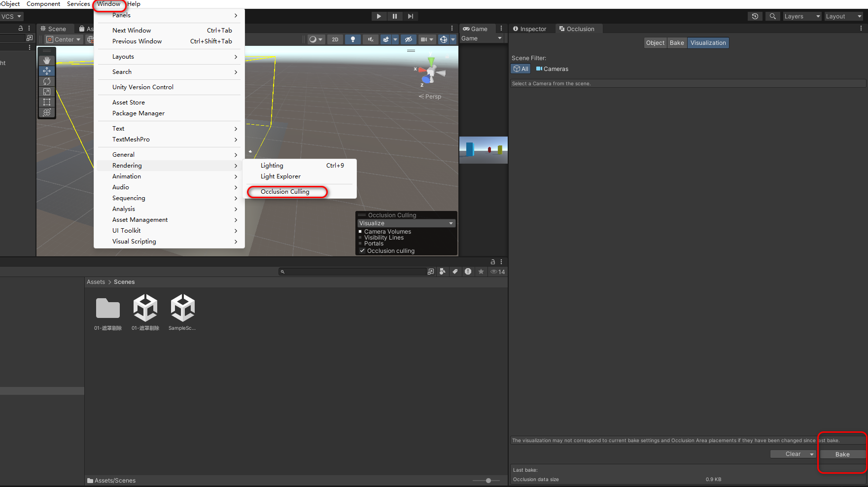The image size is (868, 487).
Task: Click the Step frame button
Action: (411, 16)
